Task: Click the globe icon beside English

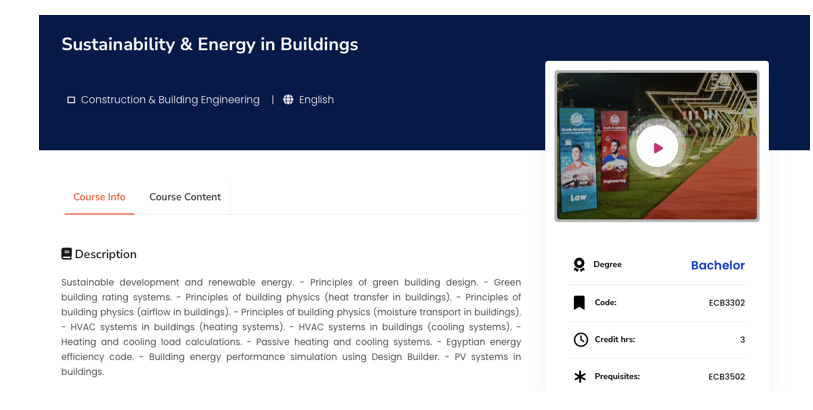Action: click(288, 100)
